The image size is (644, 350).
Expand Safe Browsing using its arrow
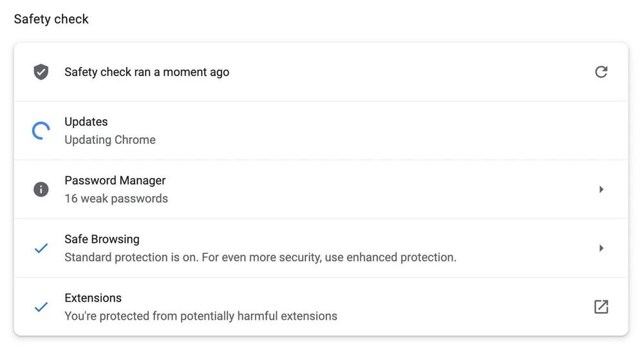click(601, 248)
